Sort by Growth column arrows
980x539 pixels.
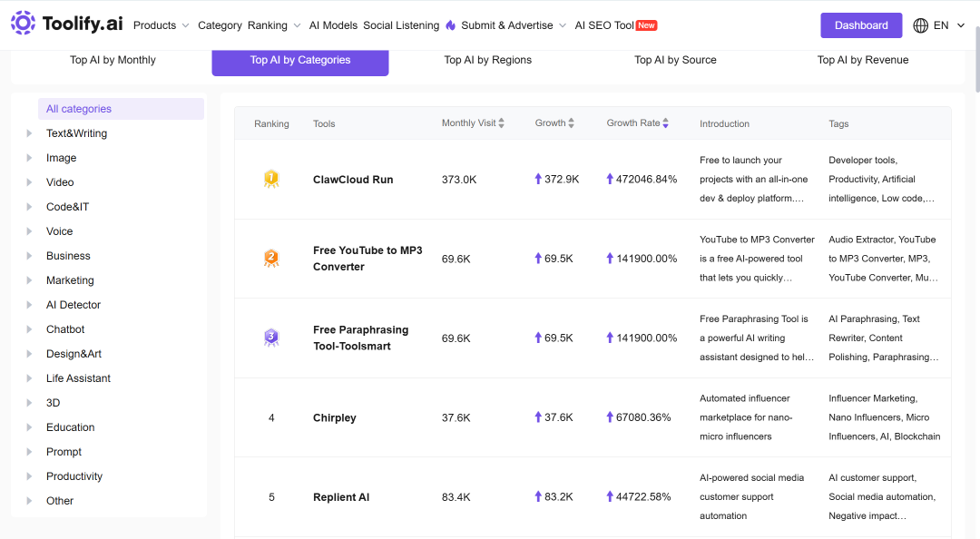point(572,123)
